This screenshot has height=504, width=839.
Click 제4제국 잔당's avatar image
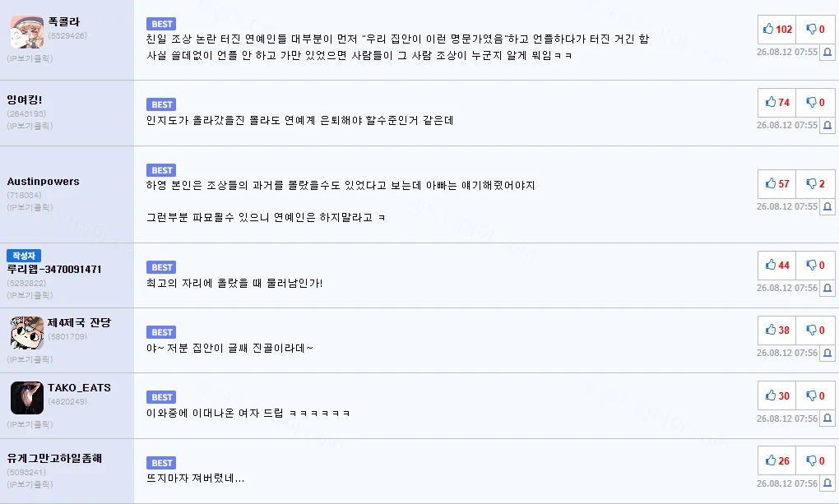tap(27, 332)
